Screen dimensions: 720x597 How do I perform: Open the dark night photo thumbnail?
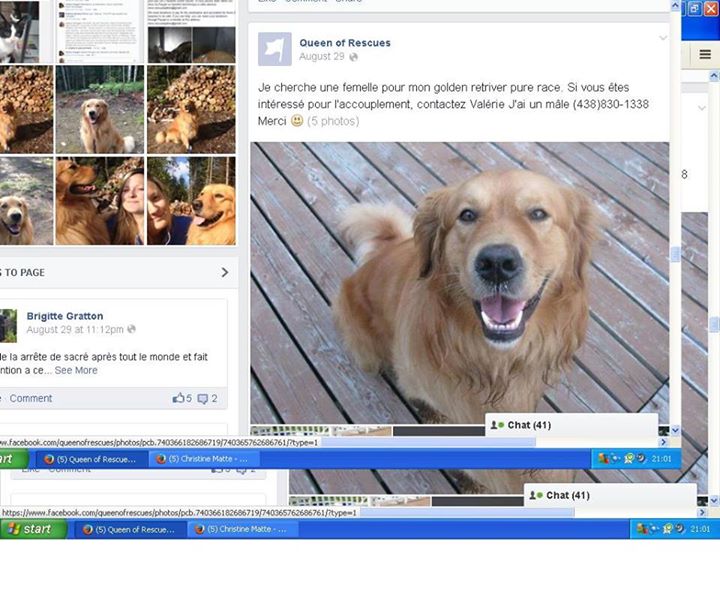pos(191,45)
